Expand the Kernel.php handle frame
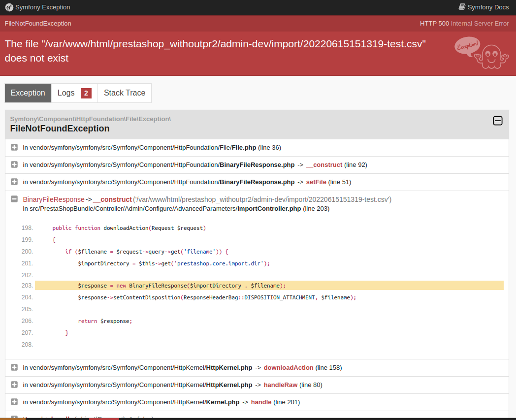The width and height of the screenshot is (516, 420). pyautogui.click(x=14, y=402)
